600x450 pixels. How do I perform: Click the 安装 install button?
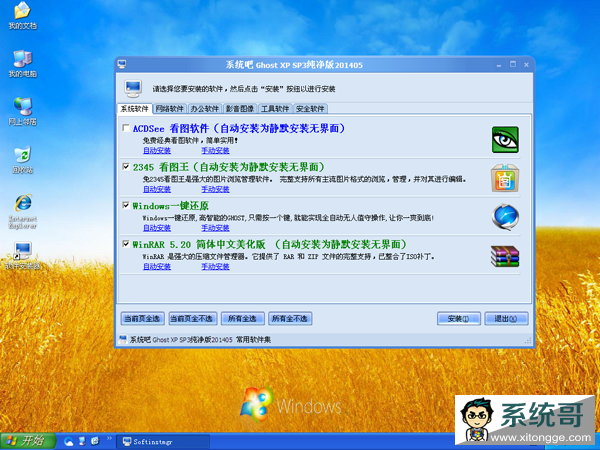coord(458,318)
